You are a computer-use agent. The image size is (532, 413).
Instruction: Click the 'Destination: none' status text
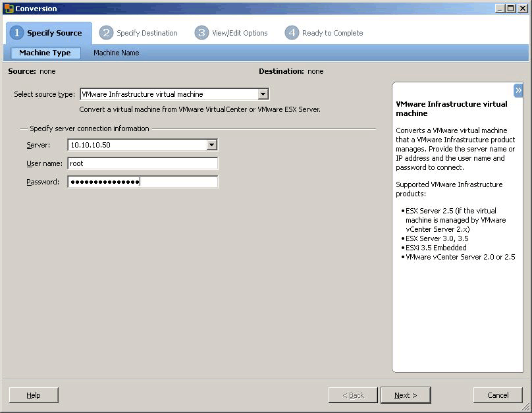(x=291, y=71)
